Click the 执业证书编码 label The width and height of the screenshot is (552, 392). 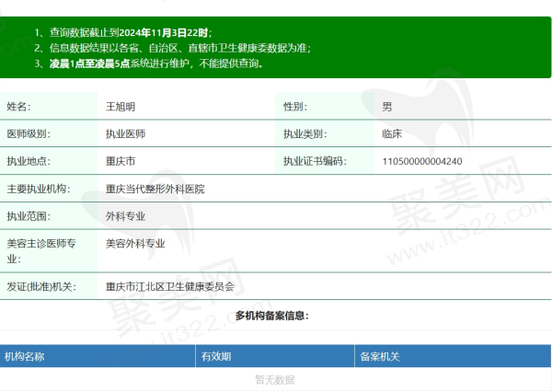[315, 161]
